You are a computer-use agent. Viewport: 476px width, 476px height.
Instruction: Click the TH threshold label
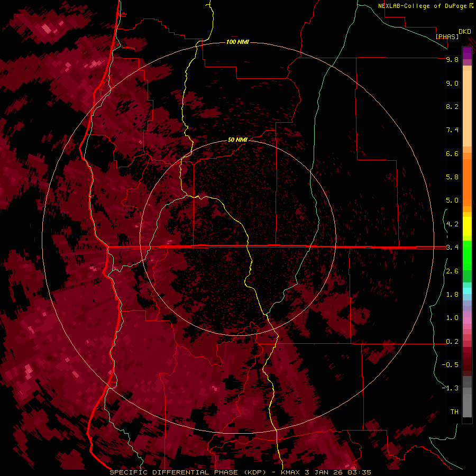pos(454,412)
